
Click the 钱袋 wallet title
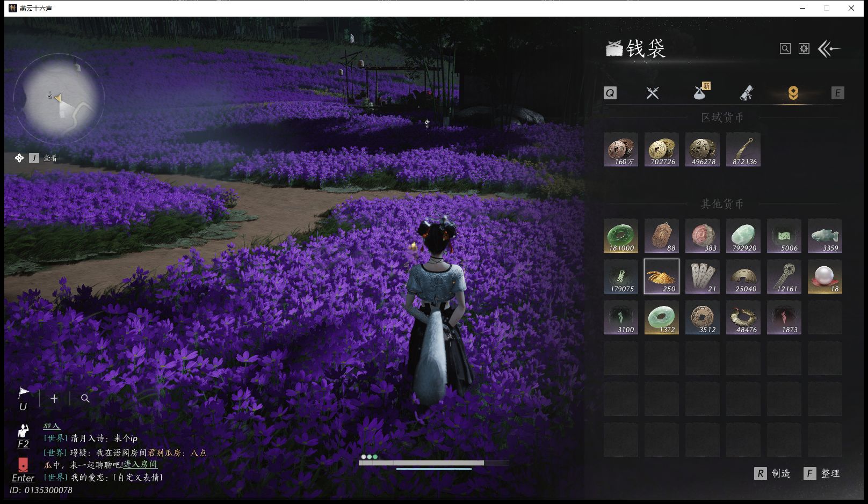tap(646, 49)
